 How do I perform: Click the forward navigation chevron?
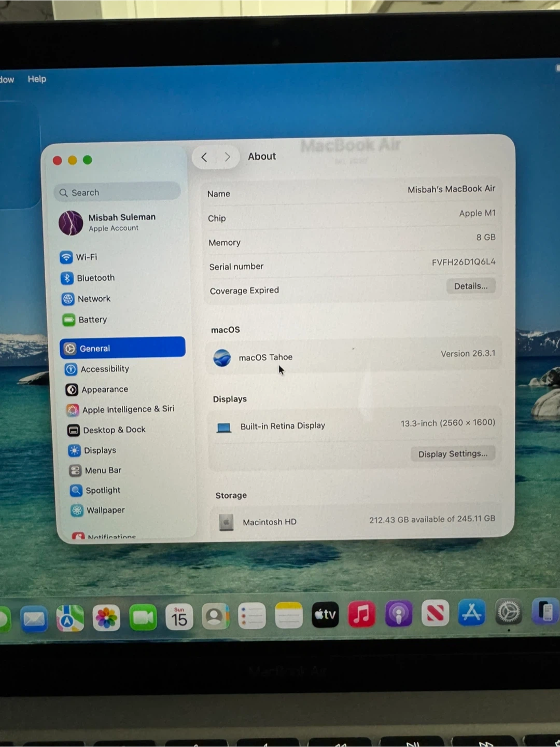227,157
